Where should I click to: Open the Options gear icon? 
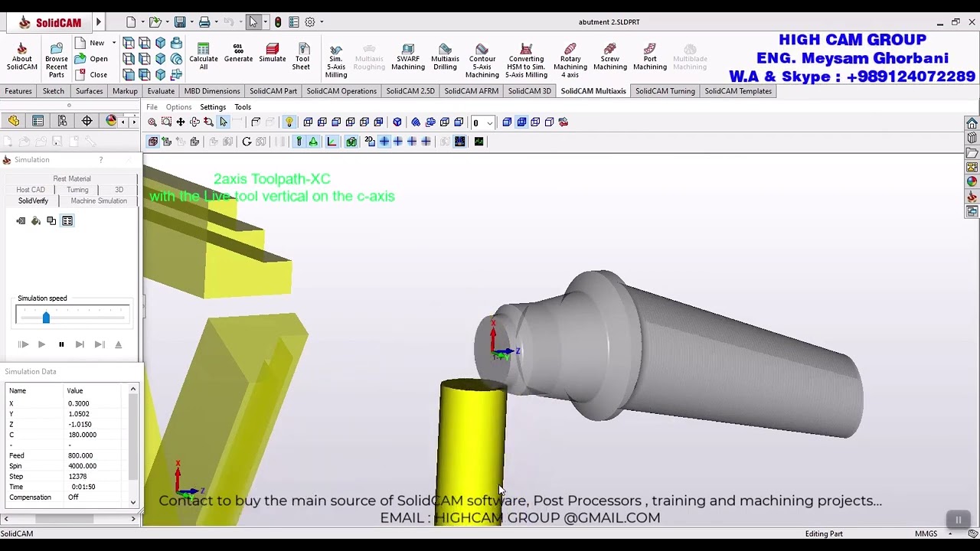310,22
